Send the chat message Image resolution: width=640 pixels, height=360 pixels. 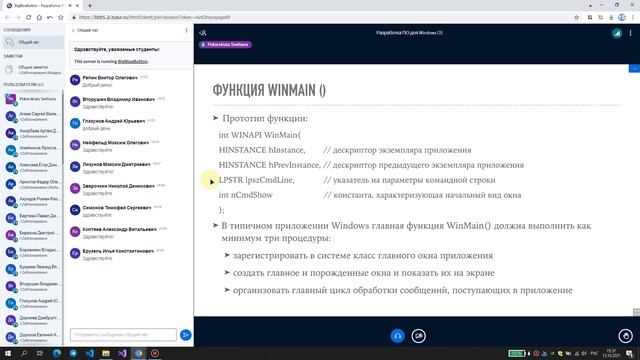[x=185, y=335]
